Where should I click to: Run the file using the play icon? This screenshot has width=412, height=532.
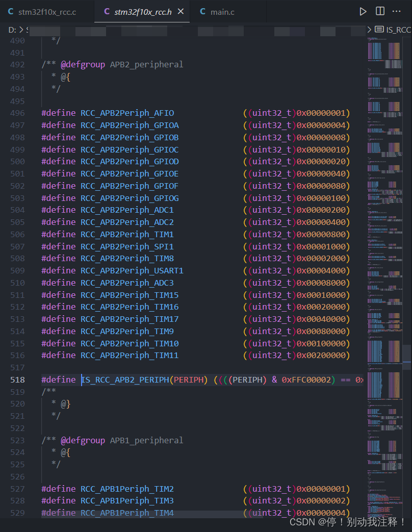click(x=363, y=11)
